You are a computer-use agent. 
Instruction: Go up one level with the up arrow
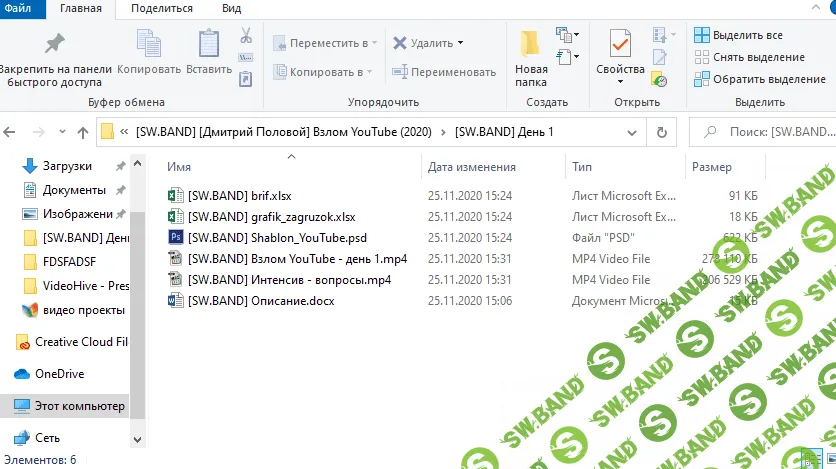pos(82,132)
